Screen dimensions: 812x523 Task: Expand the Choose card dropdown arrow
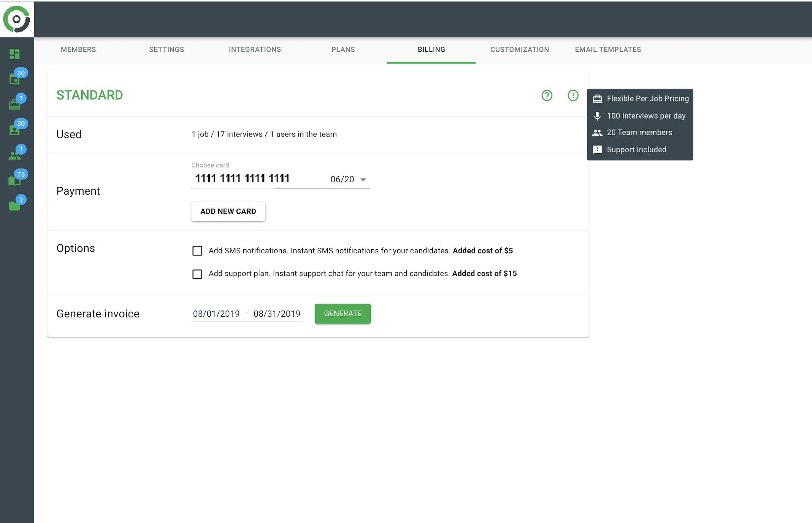363,179
